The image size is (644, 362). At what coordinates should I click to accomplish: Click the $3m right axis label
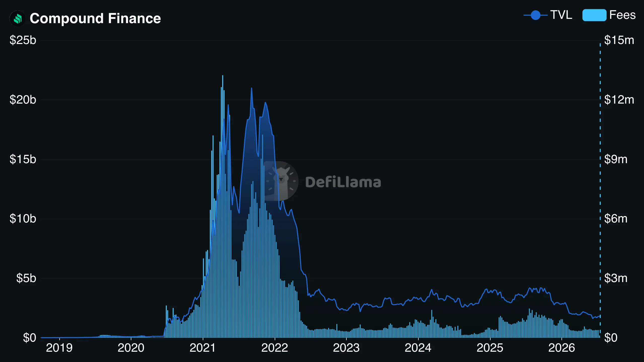tap(616, 278)
